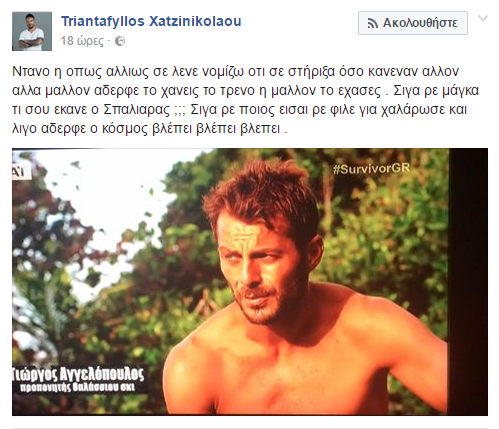The image size is (499, 429).
Task: Open the post via '18 ώρες' timestamp
Action: [82, 41]
